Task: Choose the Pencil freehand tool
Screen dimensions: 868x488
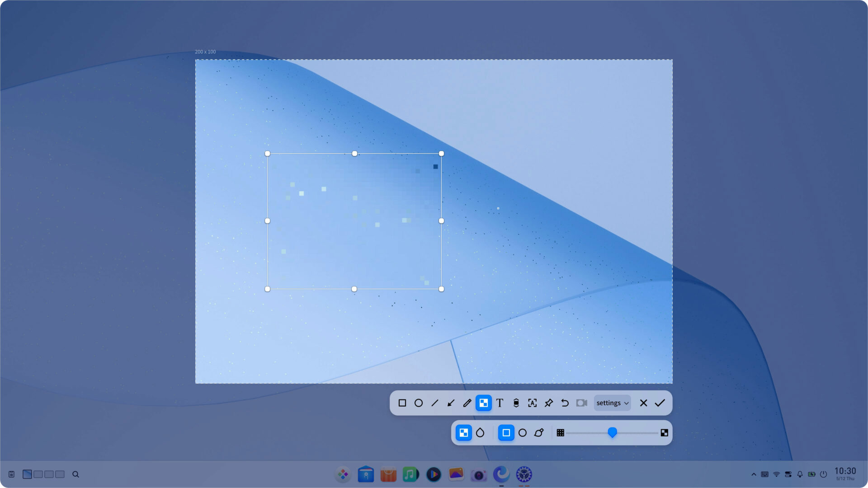Action: click(467, 403)
